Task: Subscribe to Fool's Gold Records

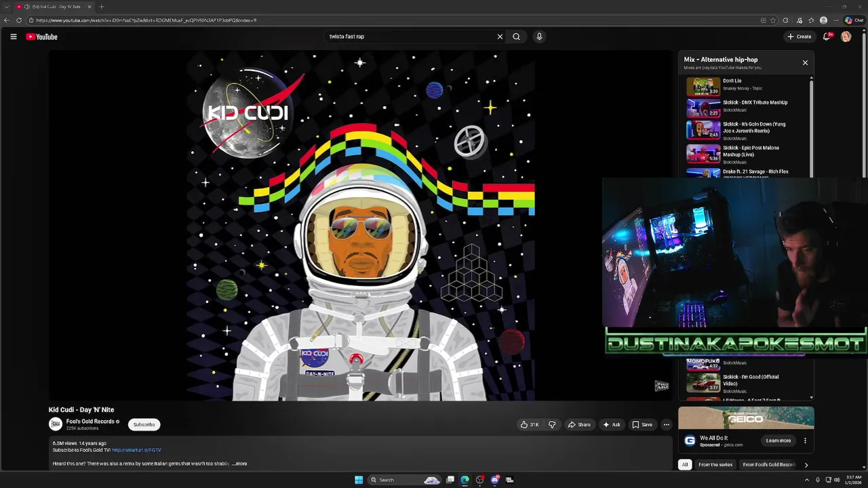Action: (144, 424)
